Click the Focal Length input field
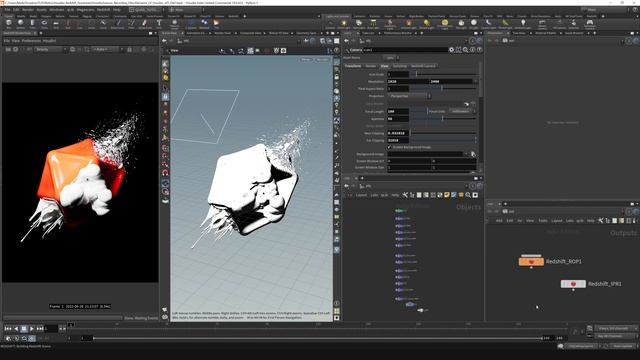Viewport: 640px width, 360px height. [x=398, y=111]
